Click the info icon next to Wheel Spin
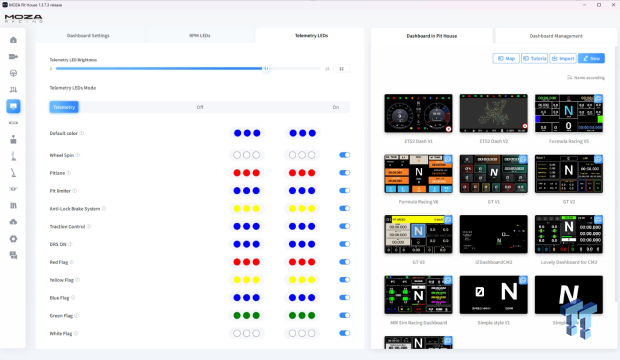 point(78,155)
